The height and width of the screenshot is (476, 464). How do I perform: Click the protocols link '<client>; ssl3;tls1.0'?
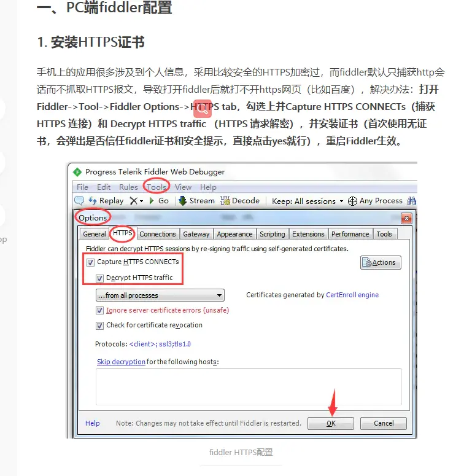click(160, 344)
